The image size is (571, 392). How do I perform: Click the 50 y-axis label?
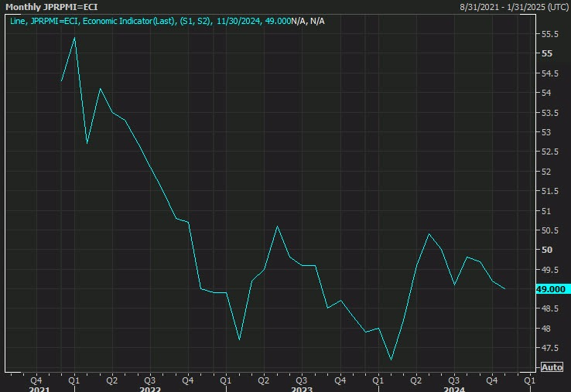(x=547, y=250)
